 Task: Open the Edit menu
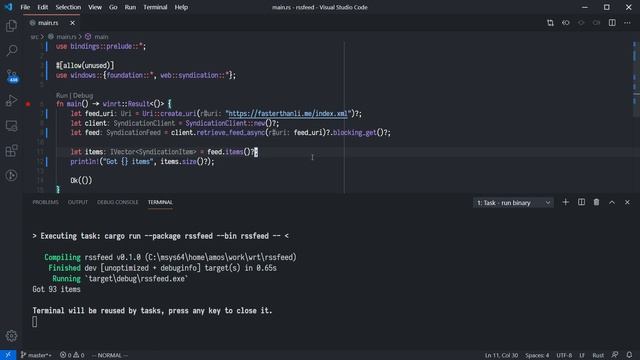coord(42,7)
